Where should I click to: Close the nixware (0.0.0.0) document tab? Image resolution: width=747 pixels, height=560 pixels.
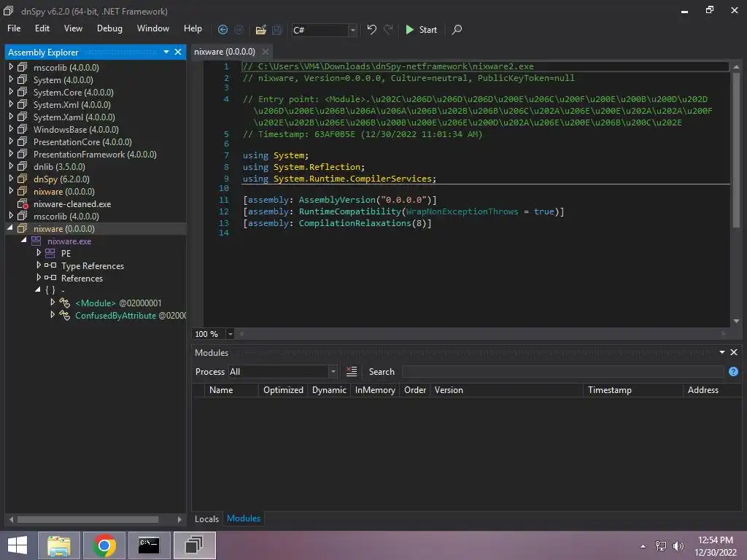point(266,52)
